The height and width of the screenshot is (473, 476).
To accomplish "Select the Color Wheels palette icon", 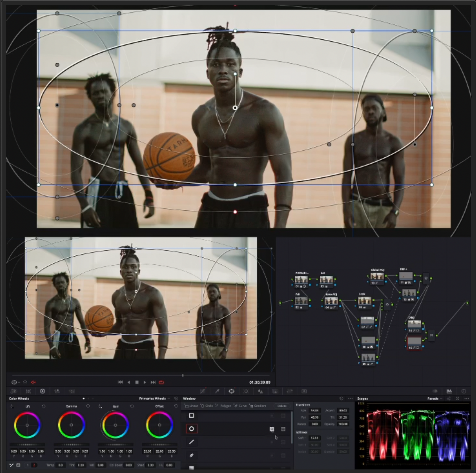I will pyautogui.click(x=43, y=391).
